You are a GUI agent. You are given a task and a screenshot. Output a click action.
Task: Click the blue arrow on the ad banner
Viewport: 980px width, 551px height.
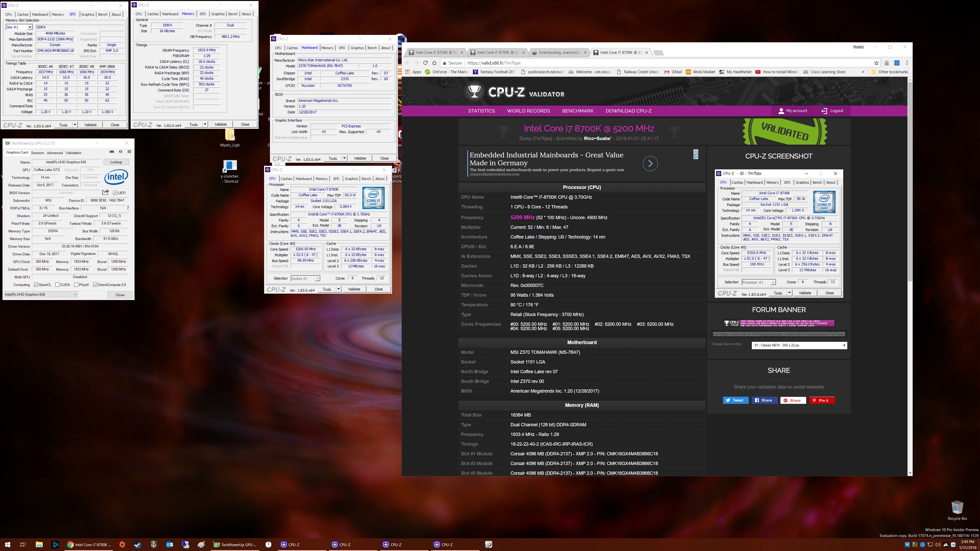point(650,164)
